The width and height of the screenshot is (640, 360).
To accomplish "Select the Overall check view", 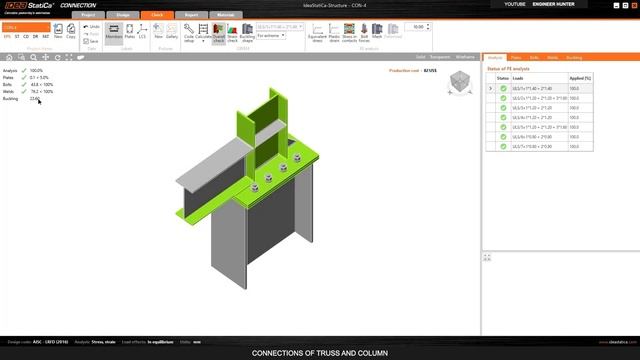I will click(x=219, y=33).
